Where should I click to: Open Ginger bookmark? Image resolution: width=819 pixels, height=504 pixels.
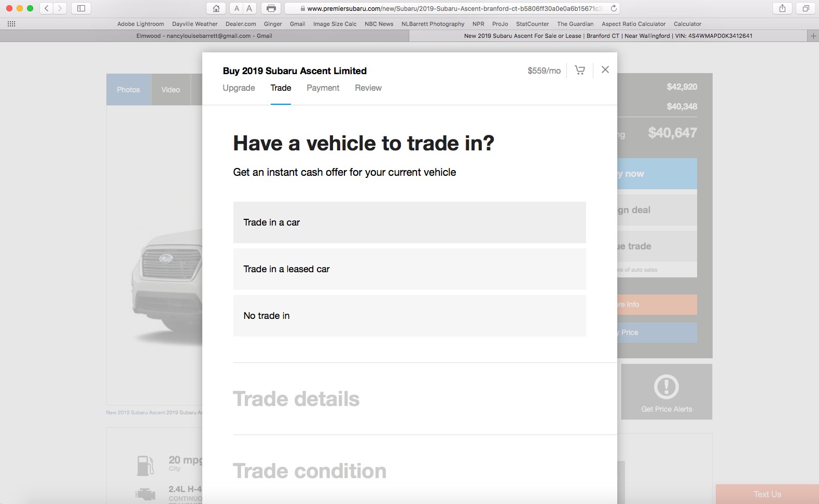(273, 24)
